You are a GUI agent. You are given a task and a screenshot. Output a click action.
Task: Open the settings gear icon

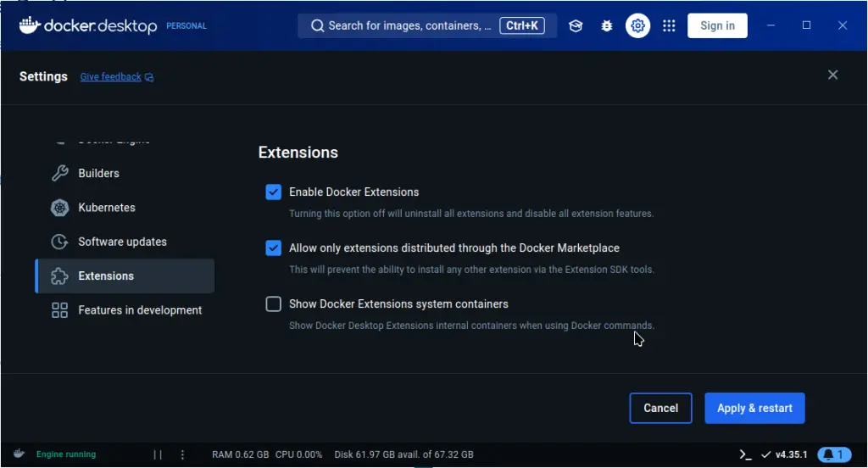click(637, 25)
